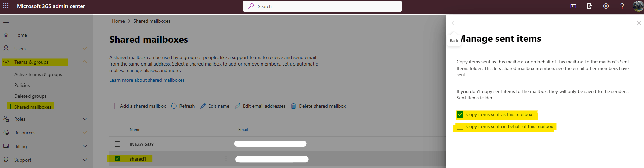Uncheck Copy items sent as this mailbox
This screenshot has width=644, height=168.
point(460,114)
